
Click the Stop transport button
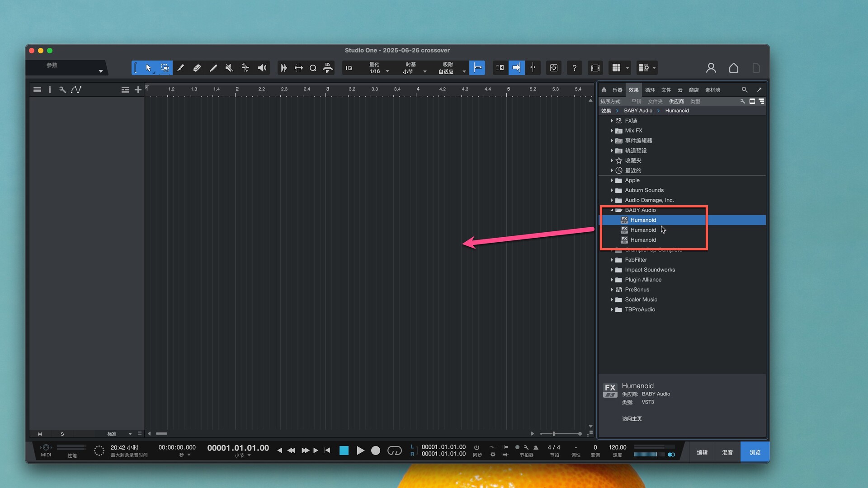pyautogui.click(x=344, y=450)
